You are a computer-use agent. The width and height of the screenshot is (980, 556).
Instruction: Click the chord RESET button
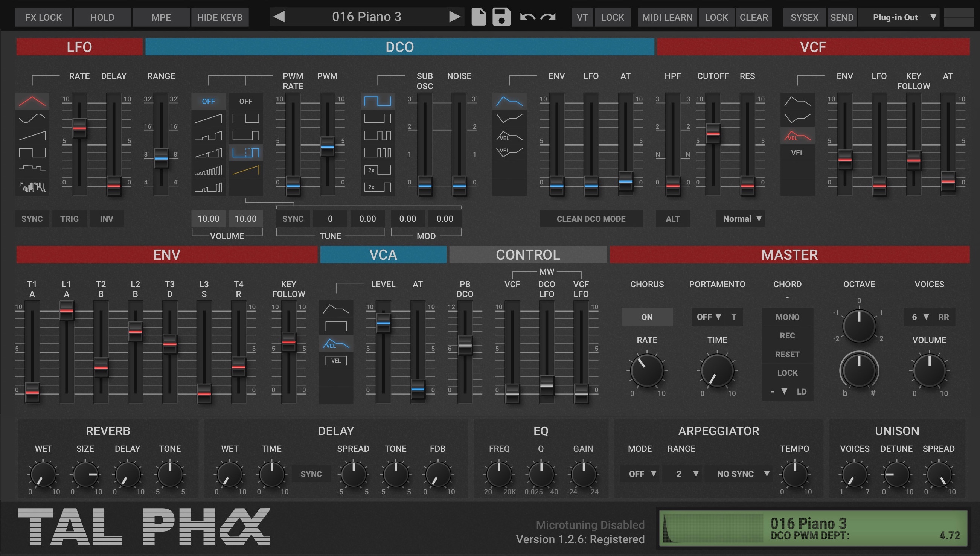click(787, 354)
